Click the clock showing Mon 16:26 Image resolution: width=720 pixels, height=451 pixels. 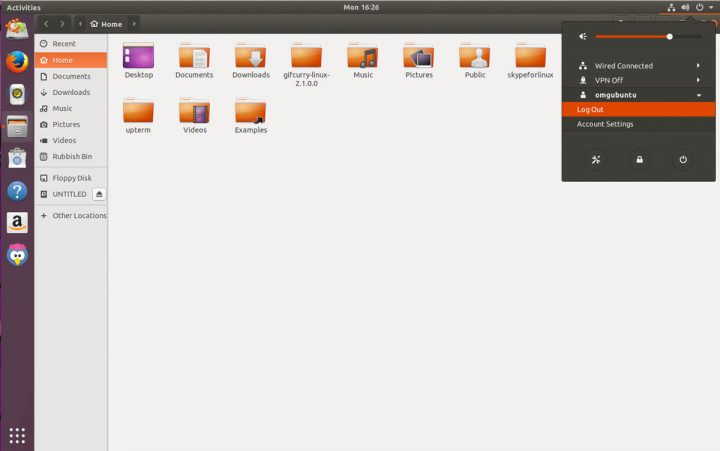(x=359, y=7)
